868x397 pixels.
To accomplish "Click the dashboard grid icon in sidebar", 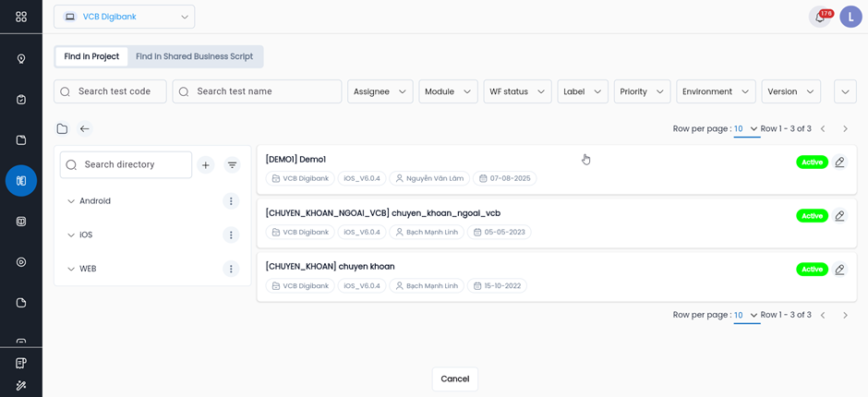I will click(x=21, y=17).
